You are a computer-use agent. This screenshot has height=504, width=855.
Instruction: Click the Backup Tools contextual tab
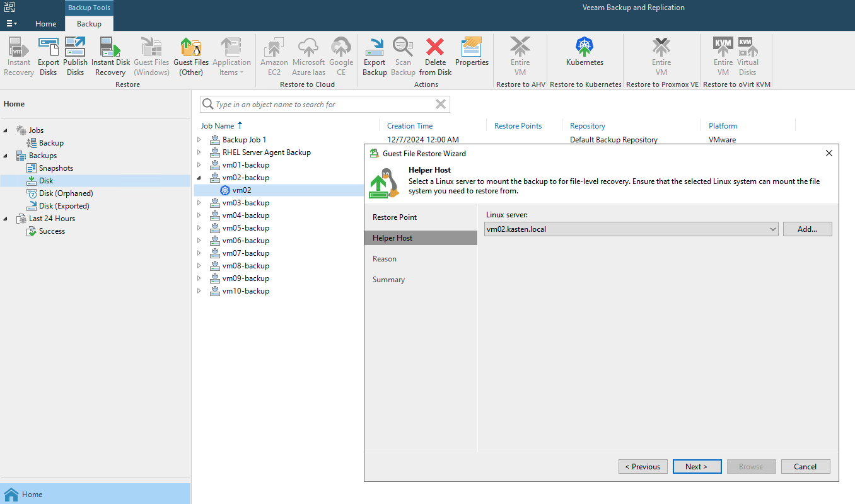89,8
